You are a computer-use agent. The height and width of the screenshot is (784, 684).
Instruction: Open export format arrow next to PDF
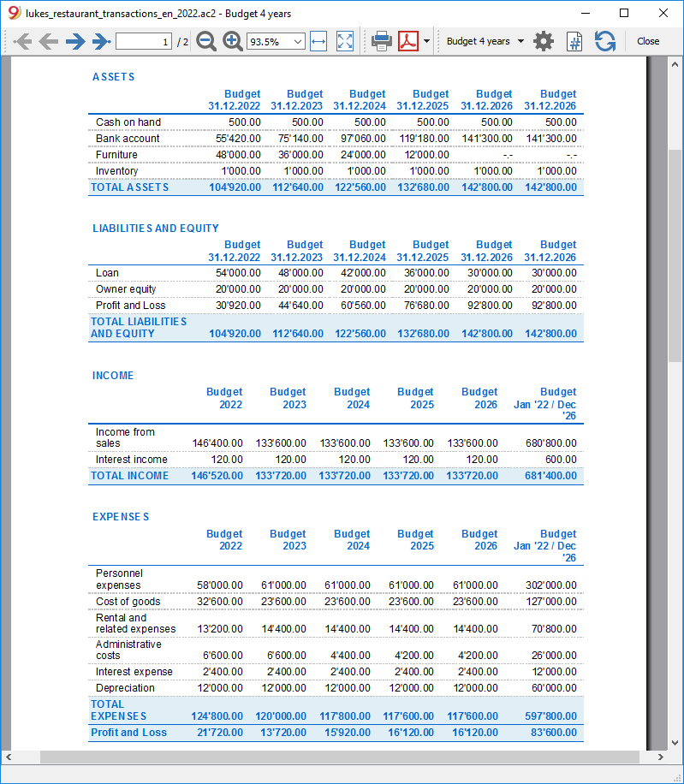pyautogui.click(x=426, y=41)
